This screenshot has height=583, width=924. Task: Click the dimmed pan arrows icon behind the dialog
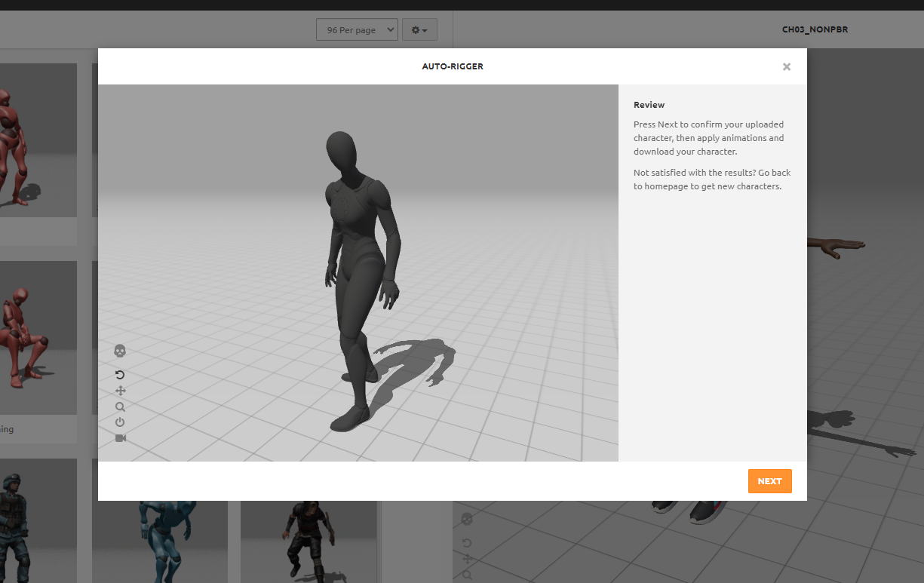pyautogui.click(x=467, y=559)
